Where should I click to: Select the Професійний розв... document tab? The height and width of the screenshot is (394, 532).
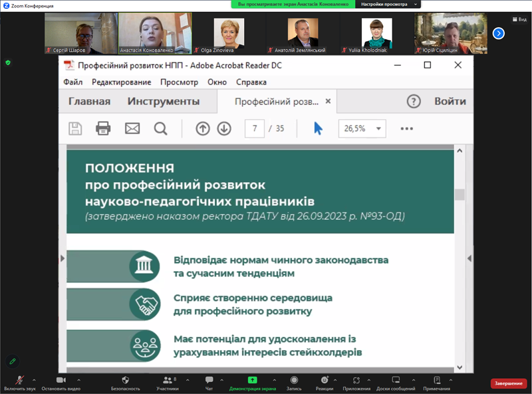tap(277, 102)
